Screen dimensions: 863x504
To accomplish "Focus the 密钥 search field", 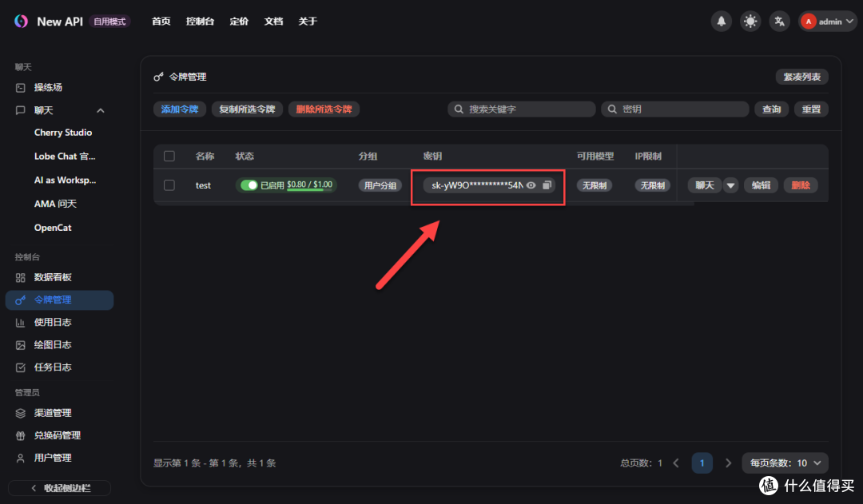I will 674,109.
